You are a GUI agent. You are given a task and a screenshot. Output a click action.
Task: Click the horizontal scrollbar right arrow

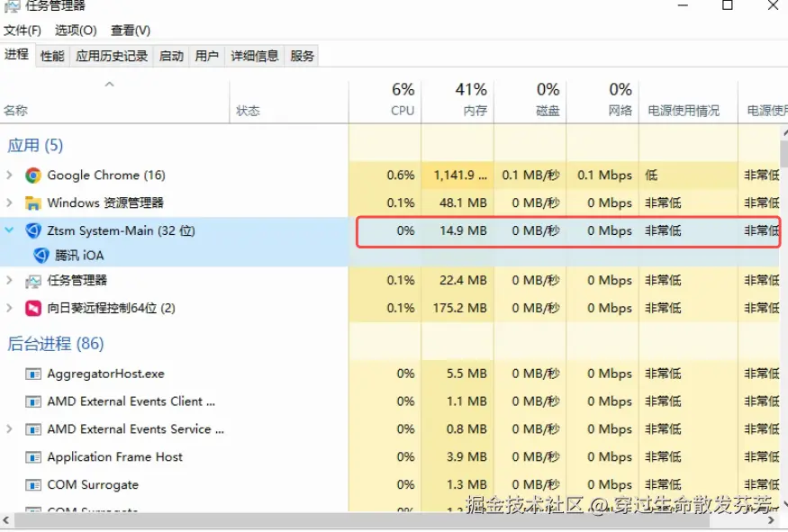tap(772, 520)
